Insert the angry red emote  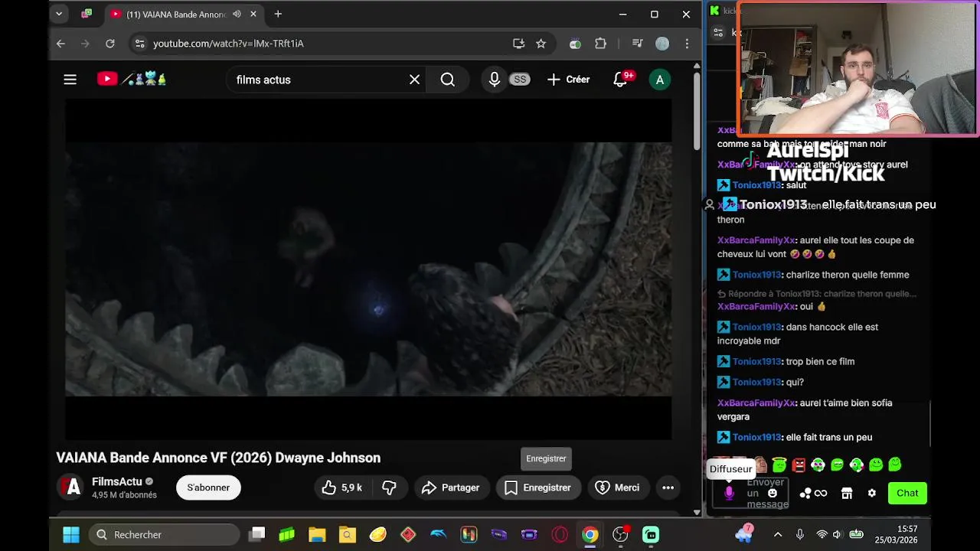[x=799, y=465]
